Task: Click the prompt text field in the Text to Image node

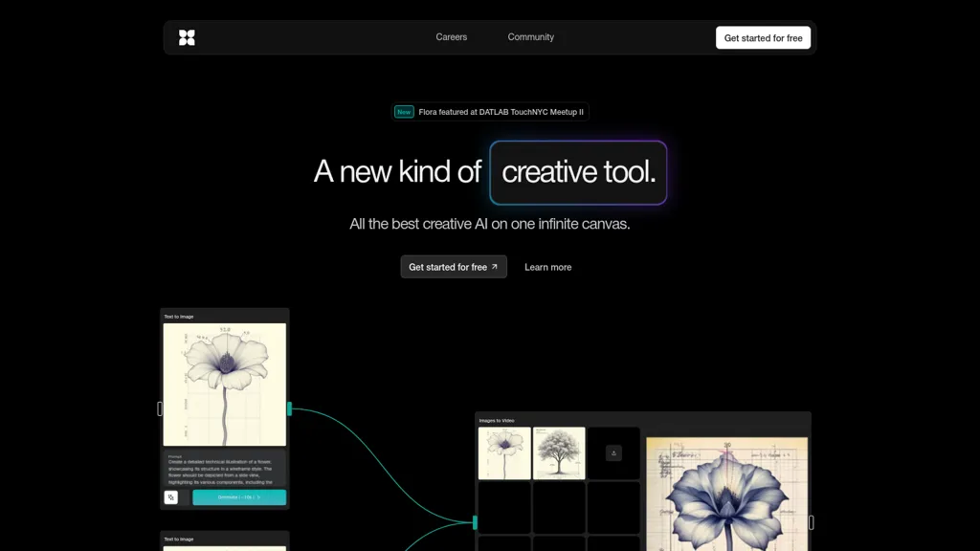Action: 224,469
